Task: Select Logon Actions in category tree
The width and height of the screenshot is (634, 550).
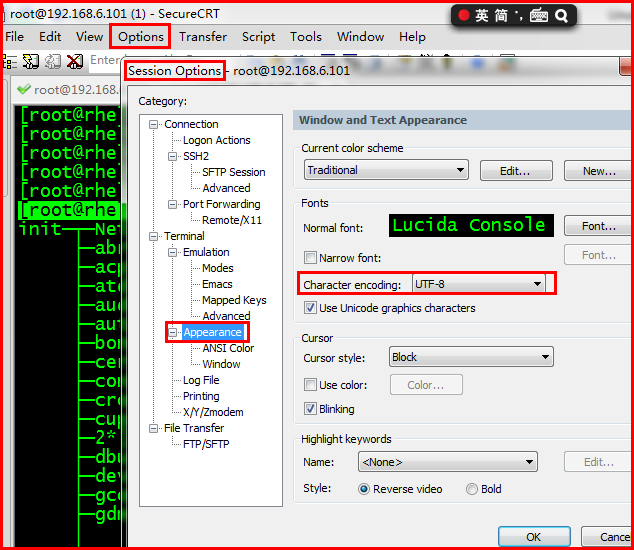Action: coord(217,140)
